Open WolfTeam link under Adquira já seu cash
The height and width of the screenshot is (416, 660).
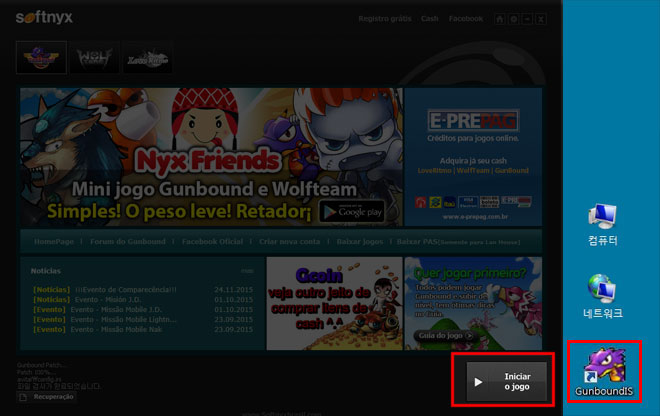tap(473, 171)
